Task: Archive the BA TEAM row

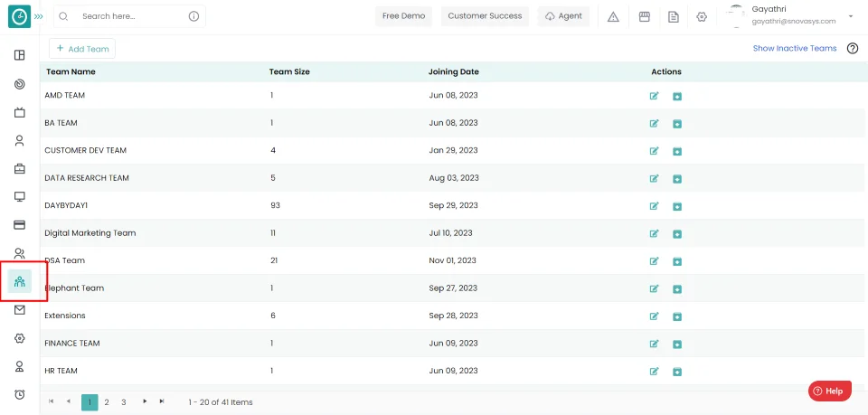Action: click(676, 124)
